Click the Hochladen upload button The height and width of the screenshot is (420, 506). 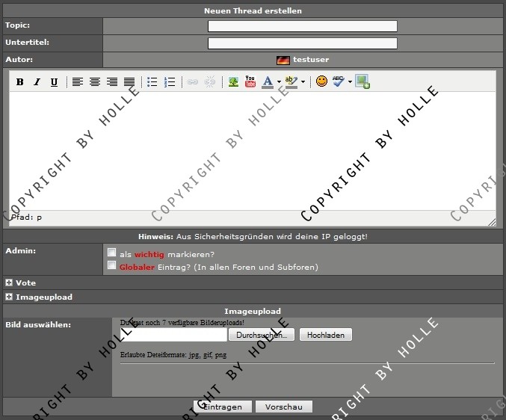tap(326, 335)
